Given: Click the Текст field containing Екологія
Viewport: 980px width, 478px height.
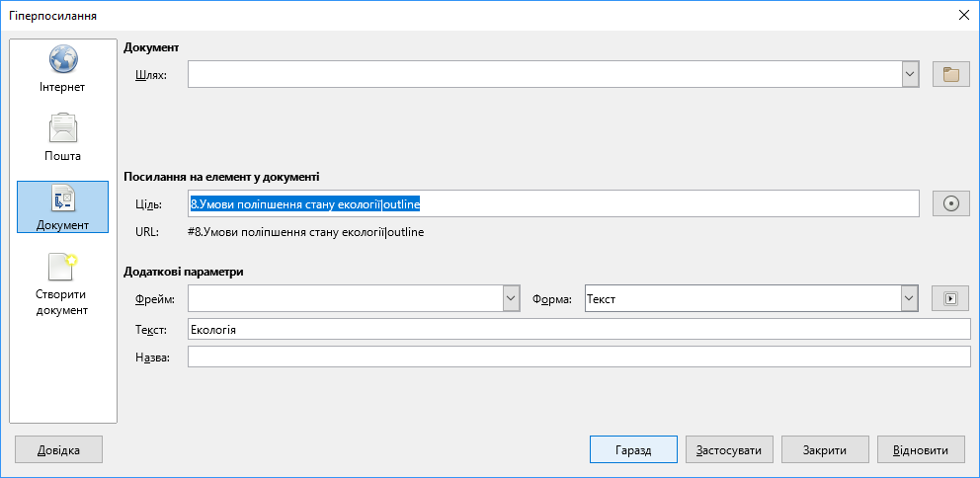Looking at the screenshot, I should pos(579,329).
